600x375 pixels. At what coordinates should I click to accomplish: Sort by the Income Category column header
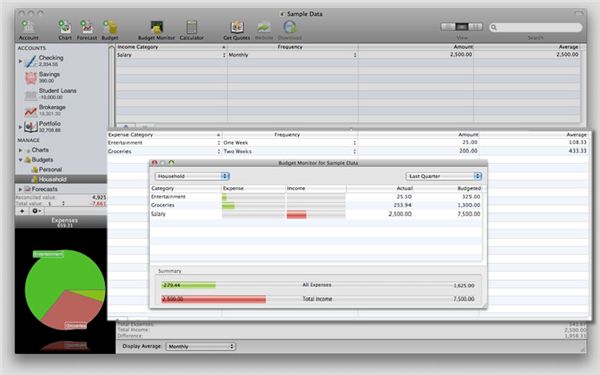pos(171,47)
